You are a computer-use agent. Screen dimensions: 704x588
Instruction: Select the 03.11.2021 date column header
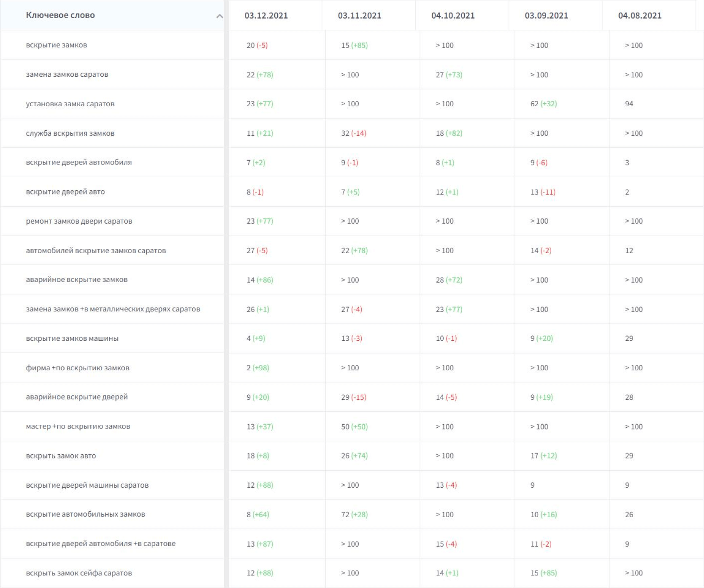pyautogui.click(x=359, y=16)
